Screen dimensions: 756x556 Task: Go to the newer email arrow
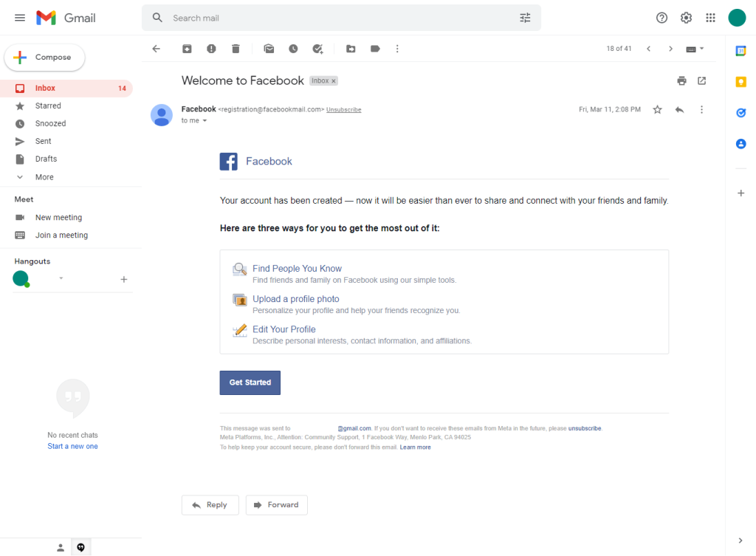[648, 49]
